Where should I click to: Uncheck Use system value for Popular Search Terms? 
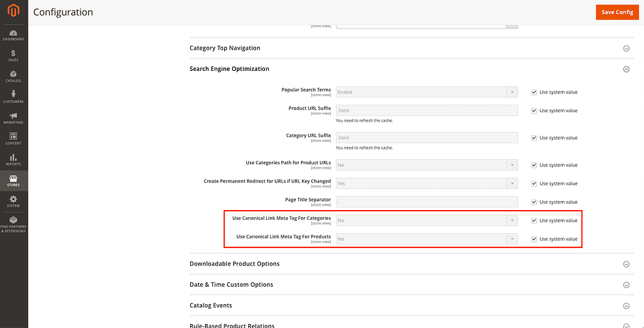[534, 92]
